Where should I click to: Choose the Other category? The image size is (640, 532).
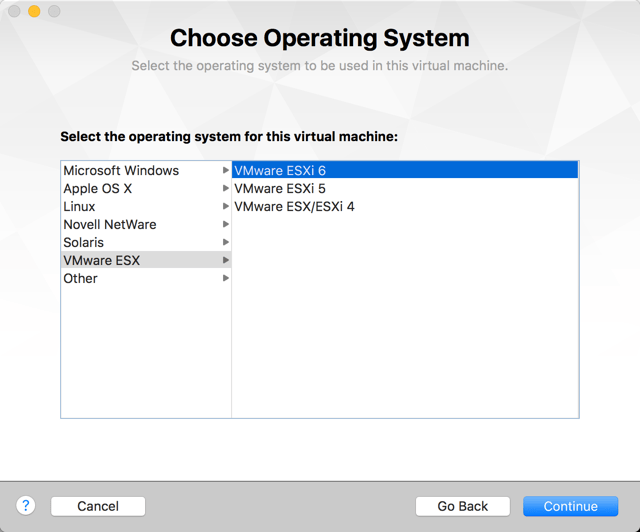(x=80, y=278)
